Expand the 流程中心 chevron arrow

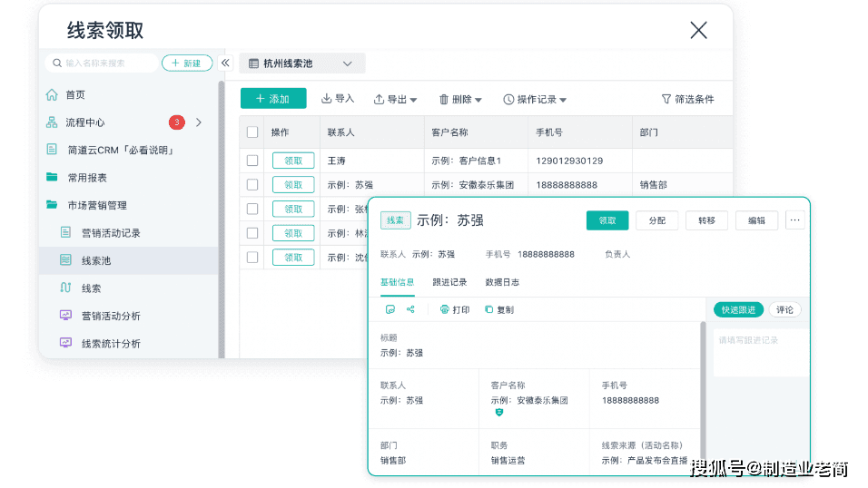click(x=199, y=122)
